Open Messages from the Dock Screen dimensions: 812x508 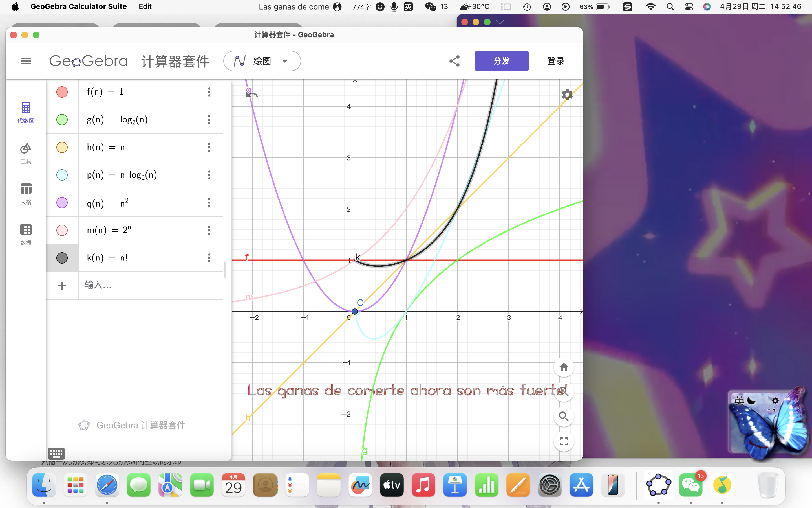pyautogui.click(x=139, y=485)
